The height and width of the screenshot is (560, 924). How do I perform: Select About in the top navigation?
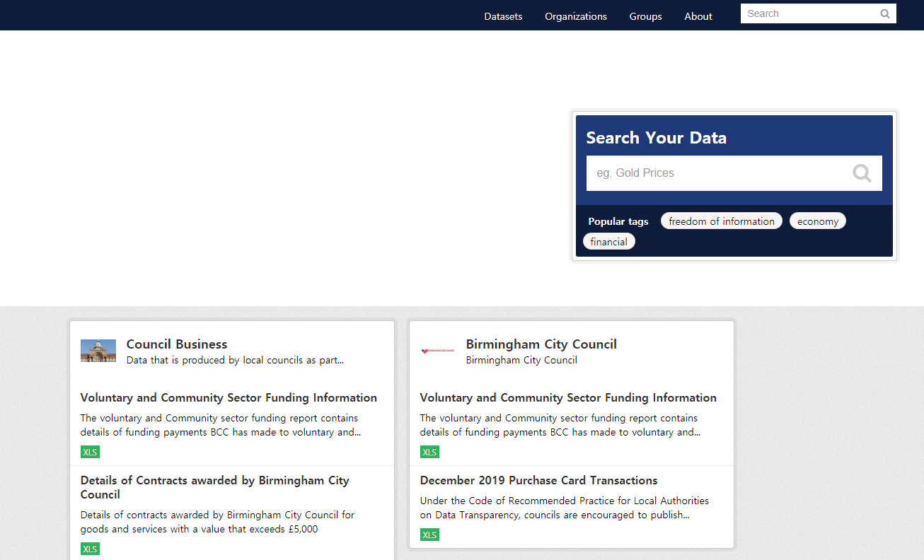click(x=698, y=16)
